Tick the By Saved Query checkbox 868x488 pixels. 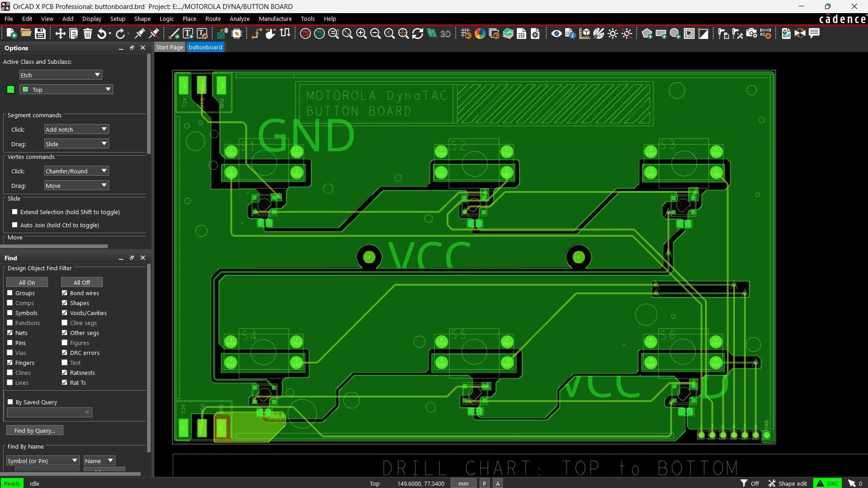(x=10, y=402)
